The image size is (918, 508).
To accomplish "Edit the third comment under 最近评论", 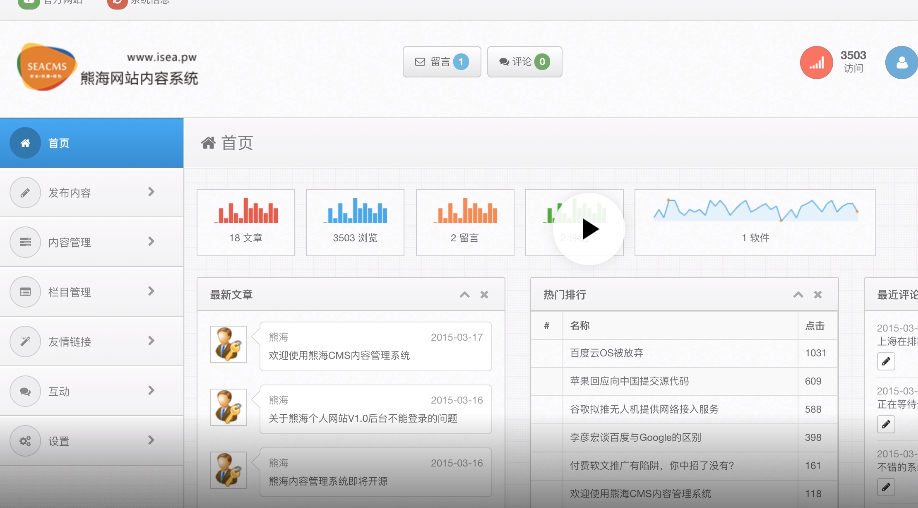I will pos(886,487).
